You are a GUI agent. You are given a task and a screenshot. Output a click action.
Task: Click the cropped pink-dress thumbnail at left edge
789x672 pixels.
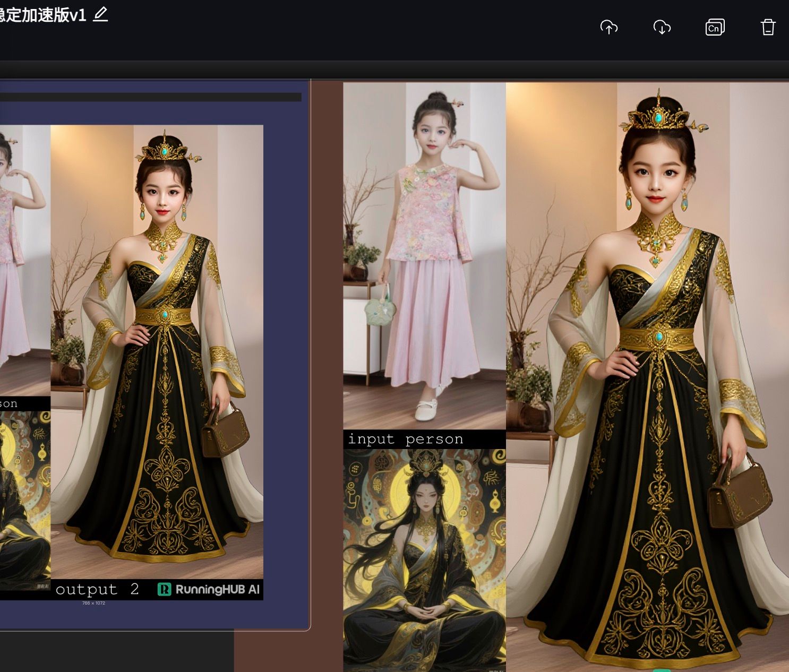click(25, 260)
